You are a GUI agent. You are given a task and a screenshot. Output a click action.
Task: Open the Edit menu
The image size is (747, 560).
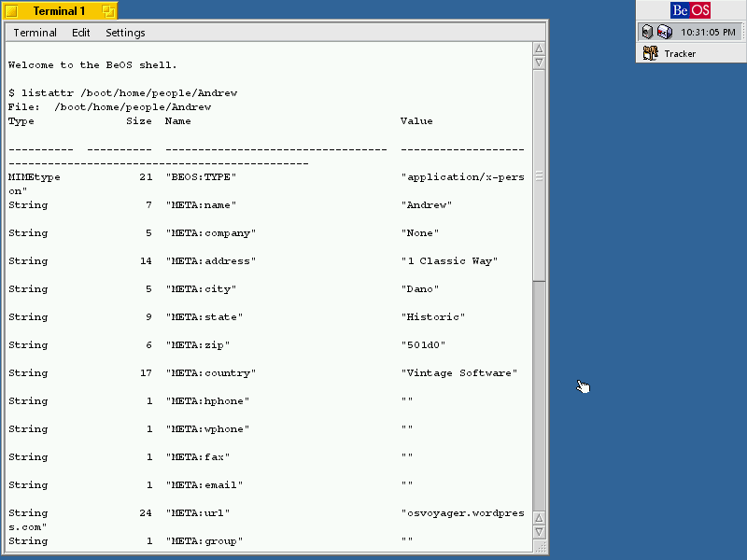(81, 32)
